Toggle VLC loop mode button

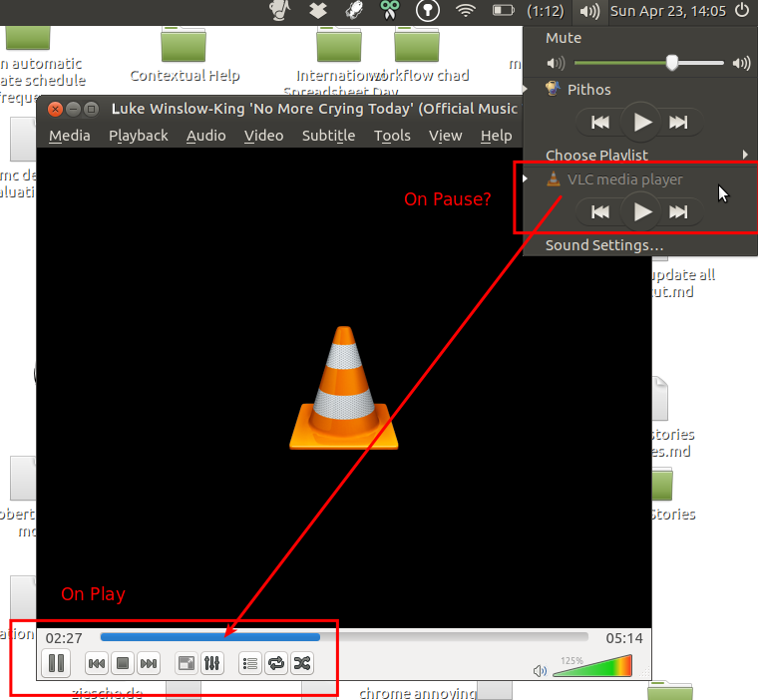point(276,664)
